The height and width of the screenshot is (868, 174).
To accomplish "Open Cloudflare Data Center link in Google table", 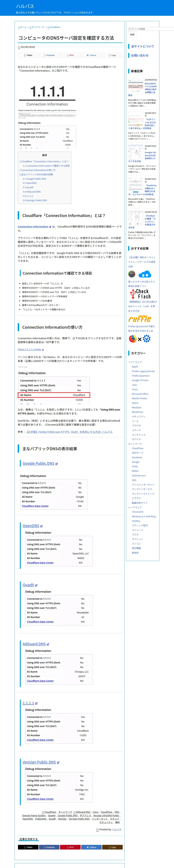I will 35,506.
